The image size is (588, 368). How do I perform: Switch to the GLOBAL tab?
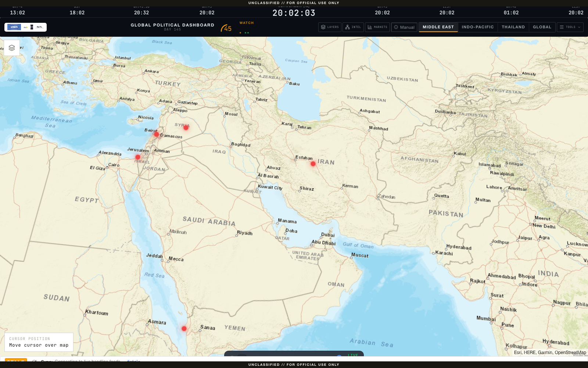coord(542,27)
